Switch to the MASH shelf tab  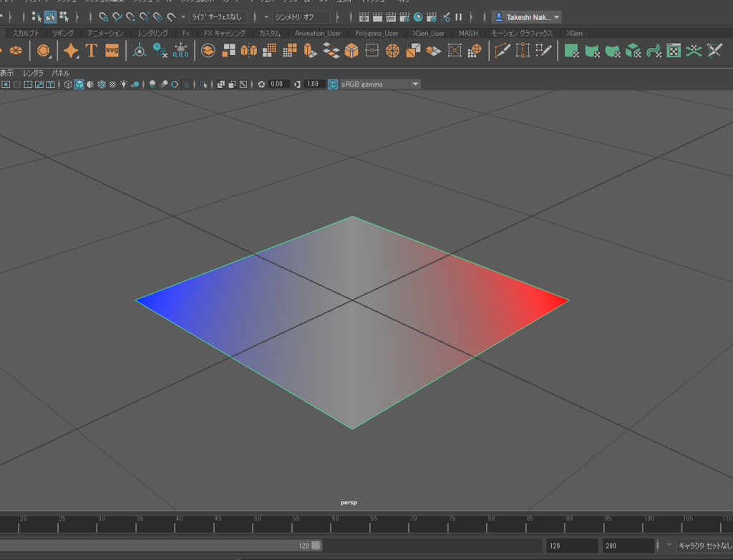click(468, 33)
